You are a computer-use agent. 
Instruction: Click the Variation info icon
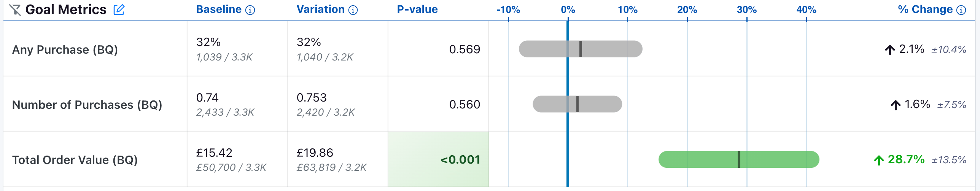coord(353,10)
